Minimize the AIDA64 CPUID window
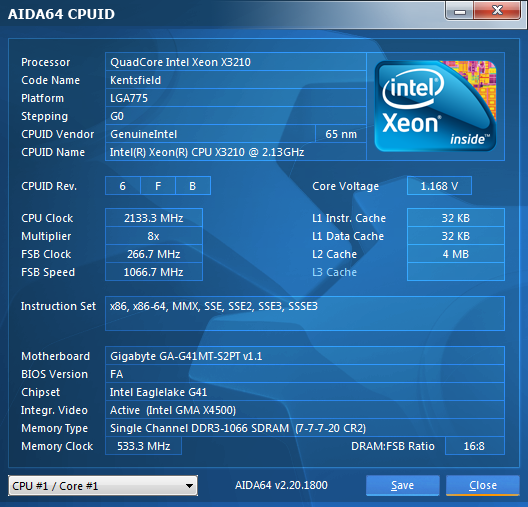This screenshot has height=507, width=528. coord(460,11)
